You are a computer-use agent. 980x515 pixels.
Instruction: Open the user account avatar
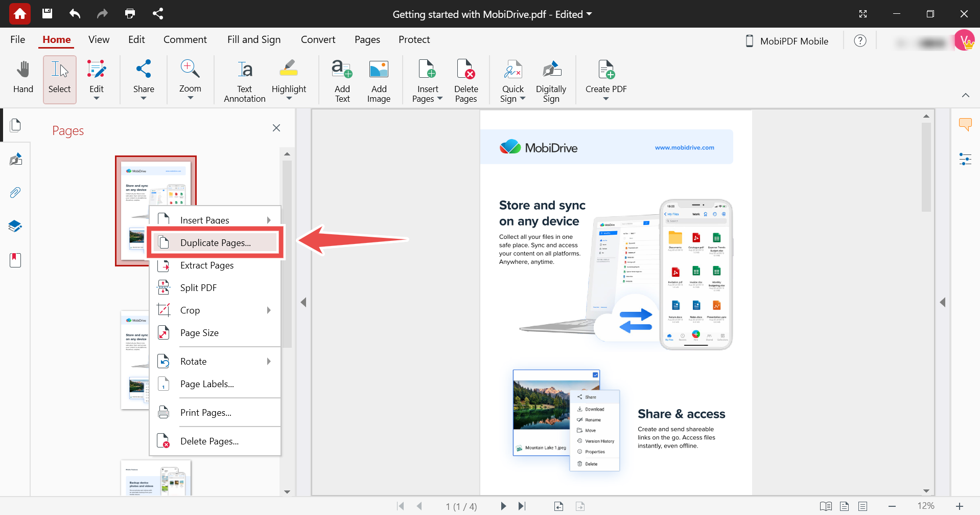(x=965, y=40)
